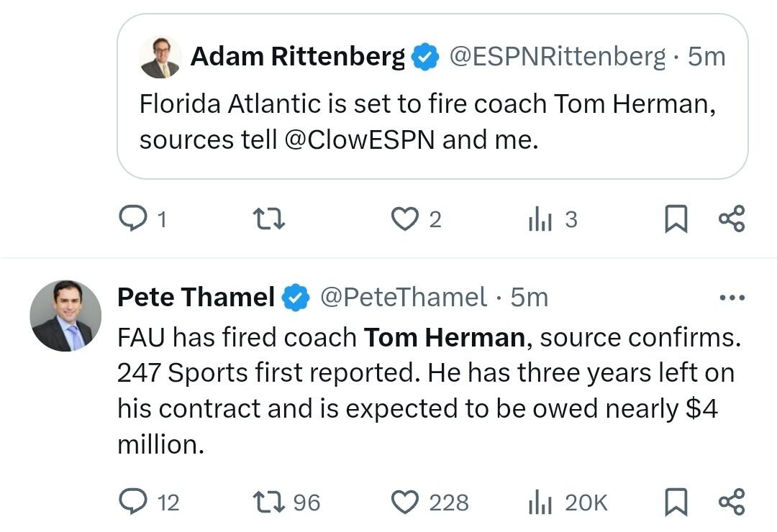Share Pete Thamel's FAU tweet

732,501
